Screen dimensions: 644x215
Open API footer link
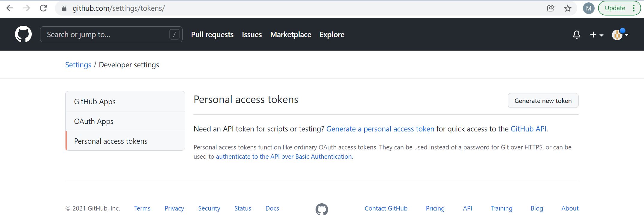click(x=467, y=208)
